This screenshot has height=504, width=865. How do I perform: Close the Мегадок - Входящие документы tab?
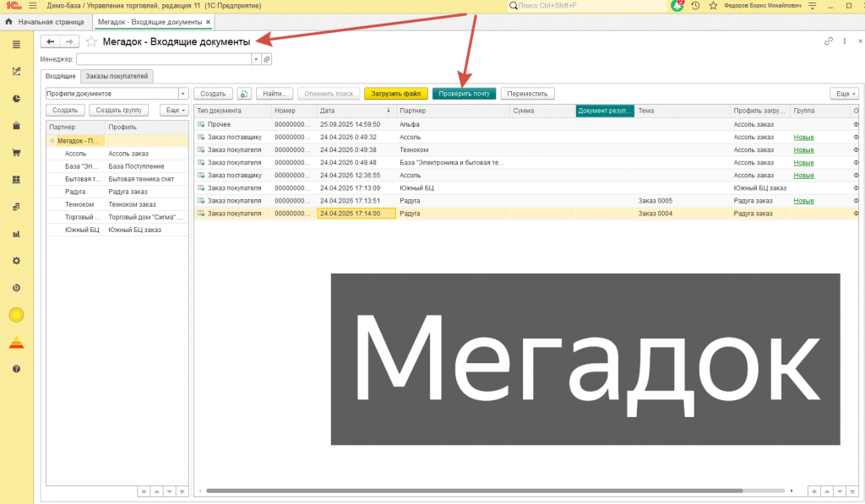(208, 22)
